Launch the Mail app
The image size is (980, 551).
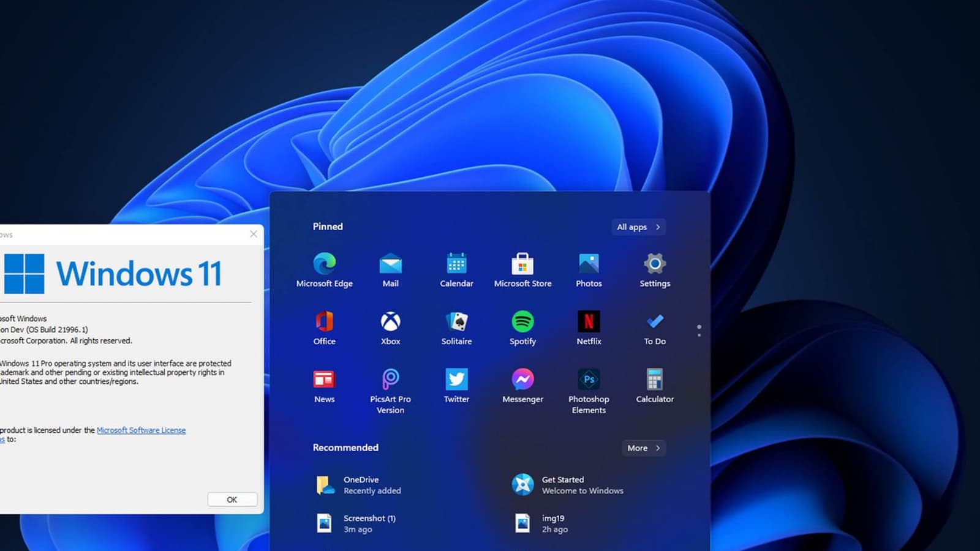pyautogui.click(x=390, y=269)
